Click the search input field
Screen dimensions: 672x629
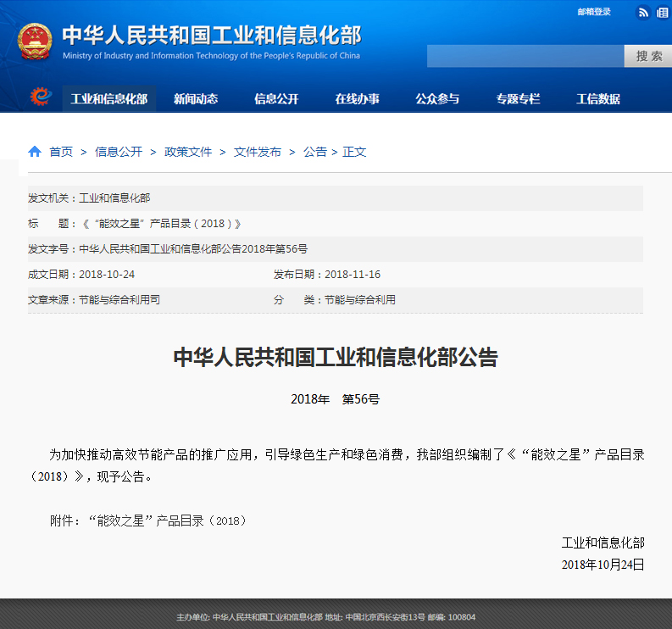pos(525,56)
